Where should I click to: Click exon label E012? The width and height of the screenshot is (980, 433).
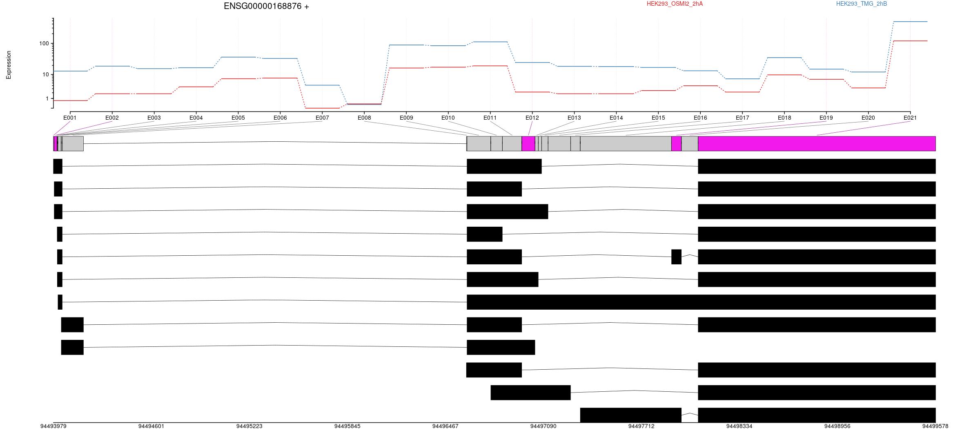pos(532,118)
